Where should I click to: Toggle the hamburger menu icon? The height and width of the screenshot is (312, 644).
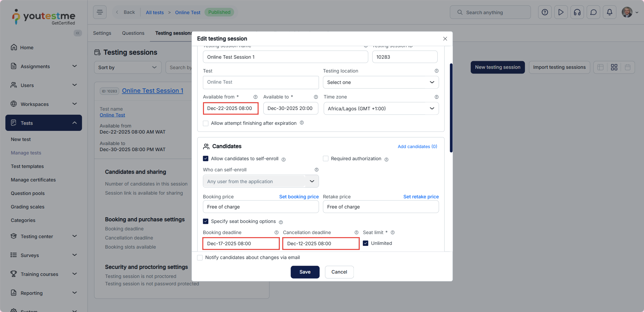100,12
